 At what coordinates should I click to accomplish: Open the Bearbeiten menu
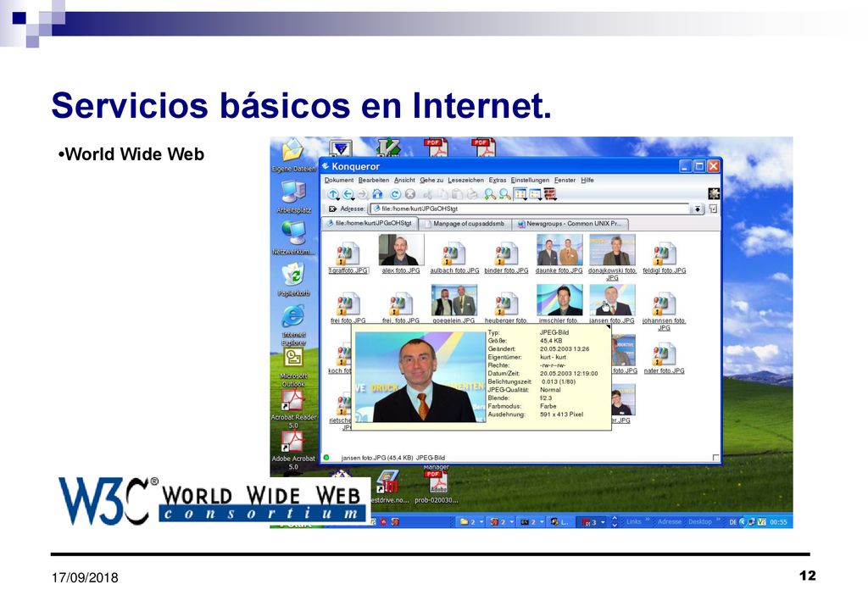[x=374, y=180]
